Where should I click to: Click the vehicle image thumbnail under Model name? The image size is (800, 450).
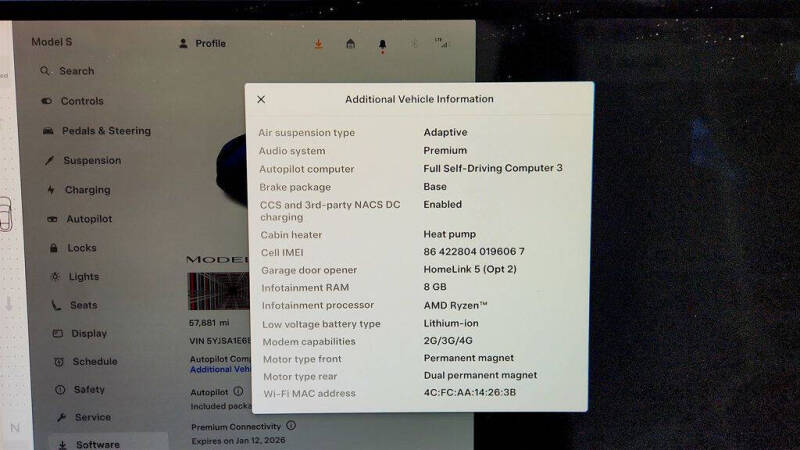218,291
